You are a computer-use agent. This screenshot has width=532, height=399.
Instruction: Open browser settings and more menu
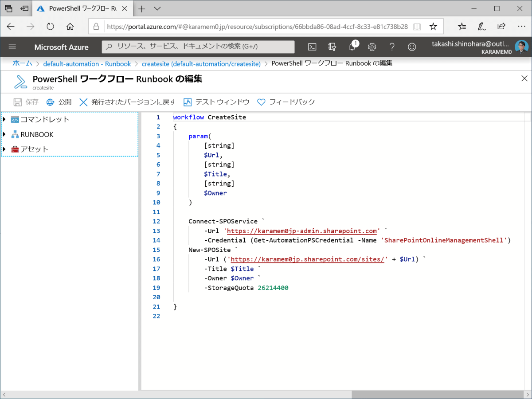tap(521, 27)
